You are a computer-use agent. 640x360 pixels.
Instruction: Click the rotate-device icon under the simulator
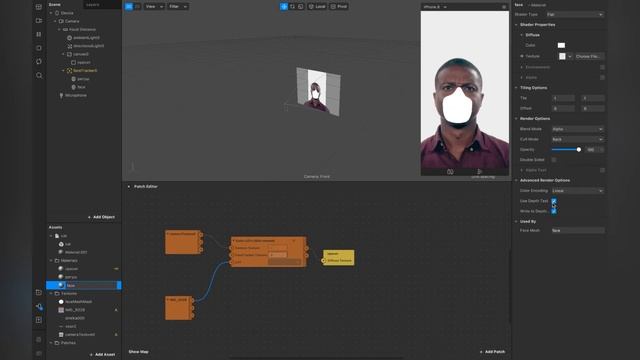click(450, 172)
